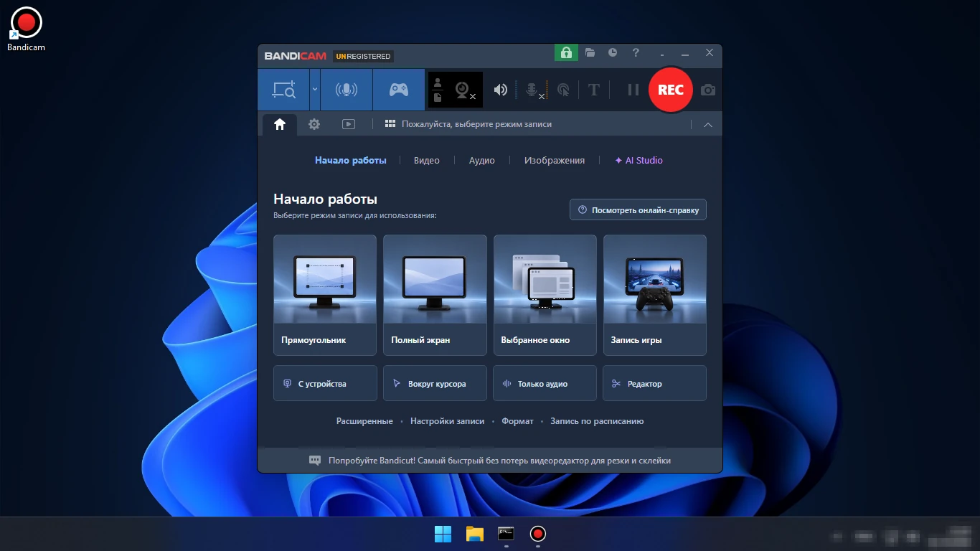Choose the audio-only recording mode microphone icon
Image resolution: width=980 pixels, height=551 pixels.
coord(347,90)
